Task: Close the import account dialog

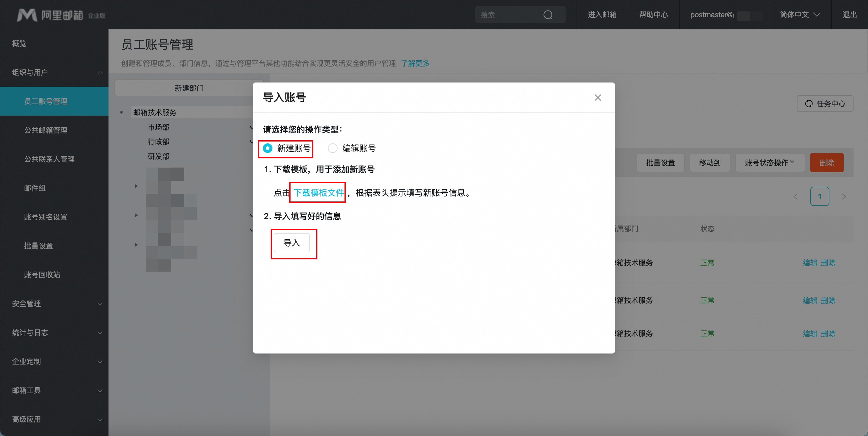Action: pos(598,98)
